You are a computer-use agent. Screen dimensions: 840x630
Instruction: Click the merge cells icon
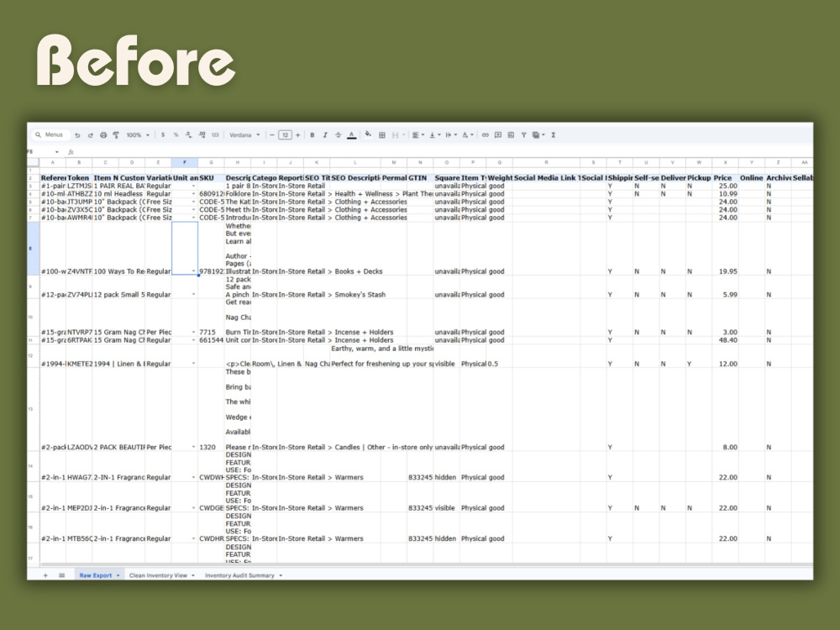pos(396,135)
